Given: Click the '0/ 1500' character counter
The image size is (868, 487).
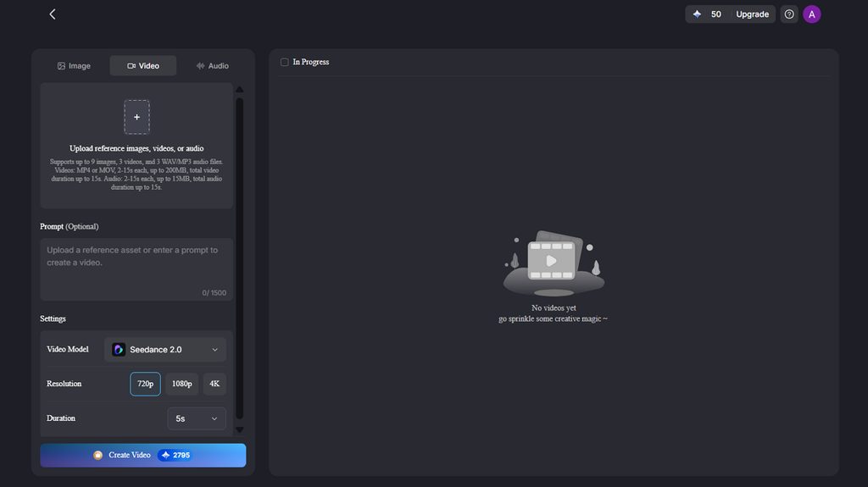Looking at the screenshot, I should coord(214,293).
